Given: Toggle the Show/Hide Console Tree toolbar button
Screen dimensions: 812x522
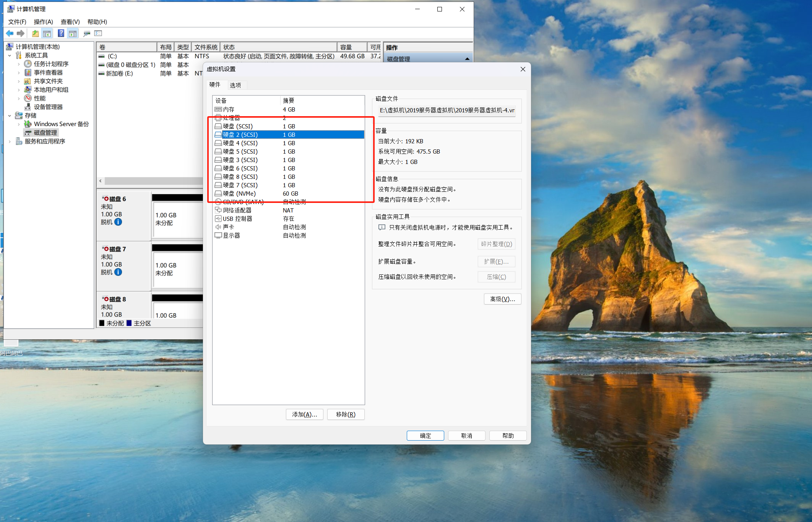Looking at the screenshot, I should click(x=47, y=34).
